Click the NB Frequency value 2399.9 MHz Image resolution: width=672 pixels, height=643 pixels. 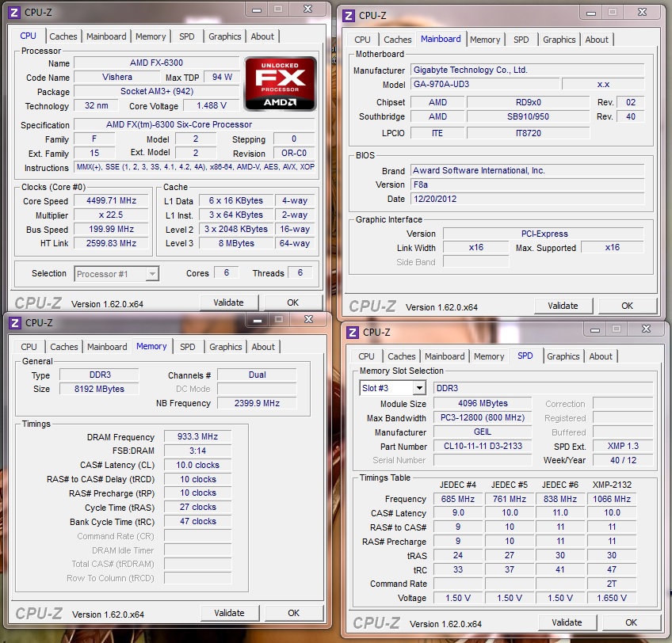[x=257, y=403]
